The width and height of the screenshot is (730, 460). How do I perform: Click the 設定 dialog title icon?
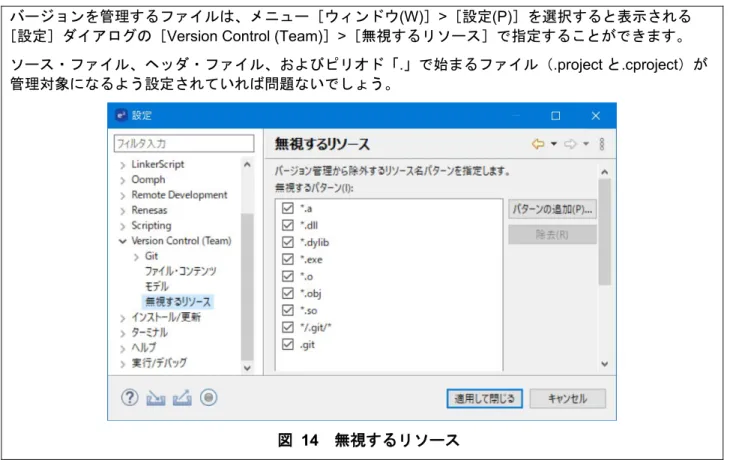pyautogui.click(x=122, y=115)
